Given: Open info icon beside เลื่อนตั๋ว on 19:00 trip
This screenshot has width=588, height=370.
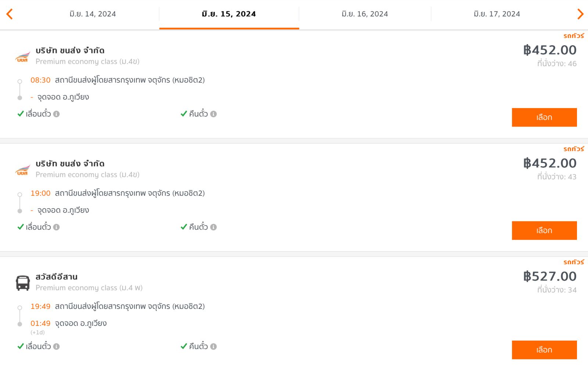Looking at the screenshot, I should pos(56,227).
